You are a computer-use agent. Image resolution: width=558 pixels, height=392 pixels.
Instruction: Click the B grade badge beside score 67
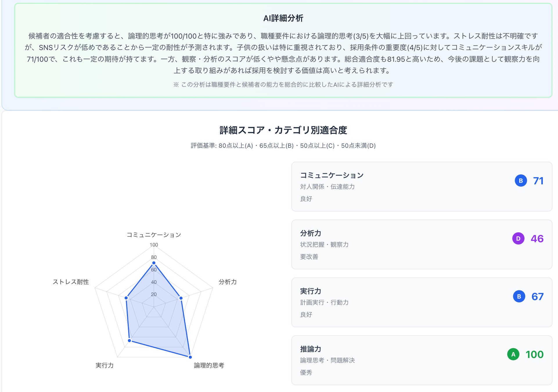coord(519,296)
